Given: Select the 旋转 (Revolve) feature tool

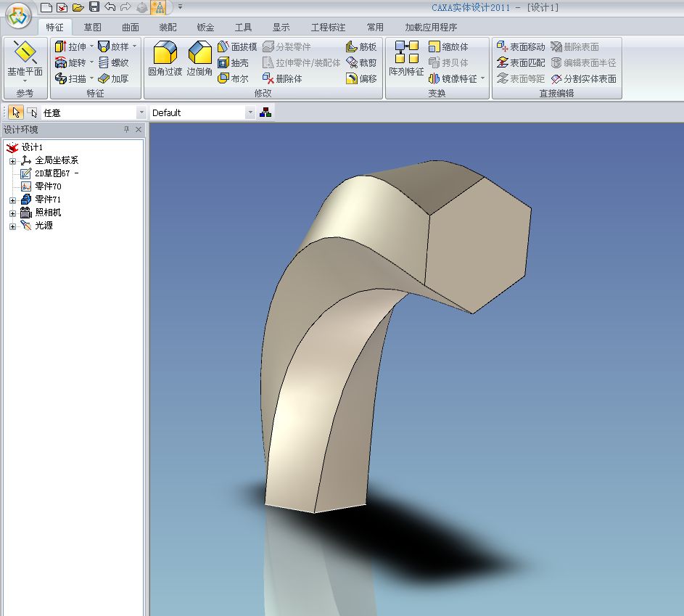Looking at the screenshot, I should pyautogui.click(x=62, y=62).
